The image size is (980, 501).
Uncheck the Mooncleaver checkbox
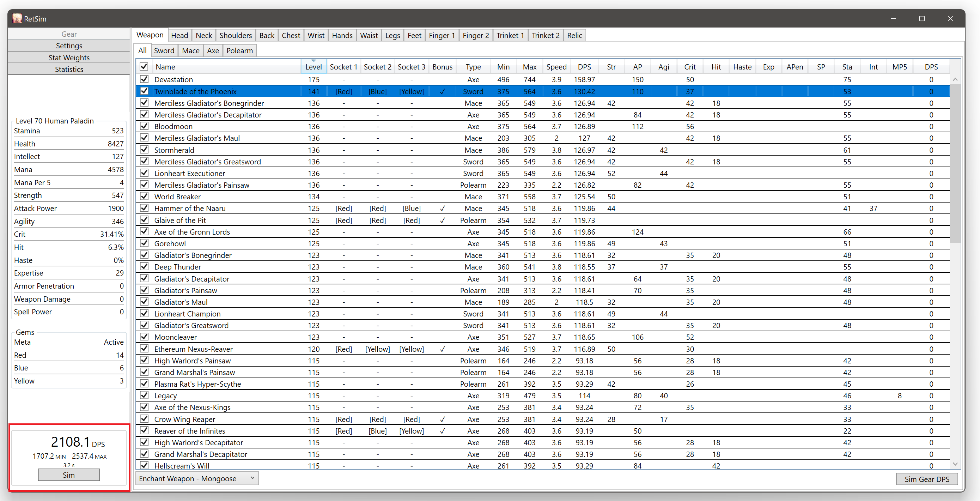coord(144,337)
